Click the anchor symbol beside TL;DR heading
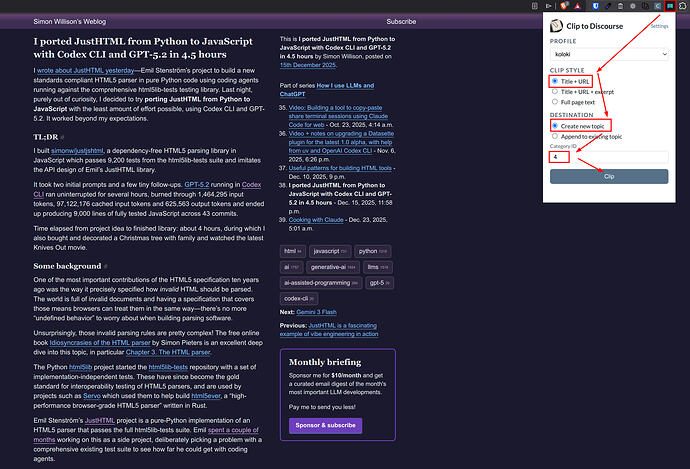Image resolution: width=690 pixels, height=469 pixels. [x=62, y=137]
